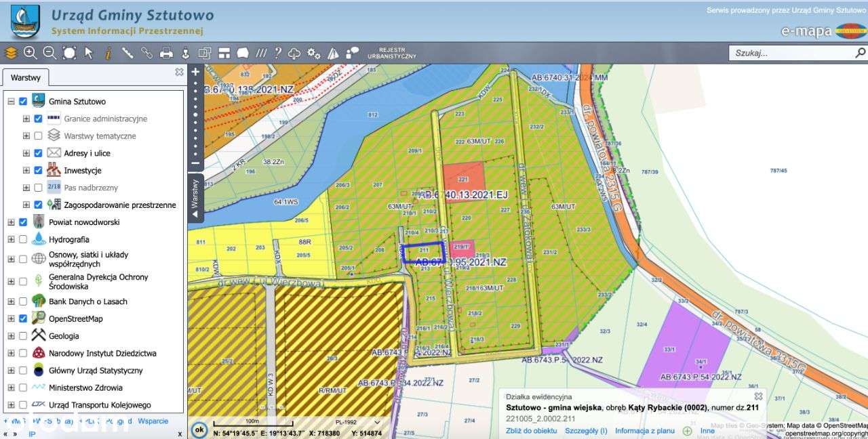Collapse the Gmina Sztutowo tree node

pyautogui.click(x=11, y=101)
